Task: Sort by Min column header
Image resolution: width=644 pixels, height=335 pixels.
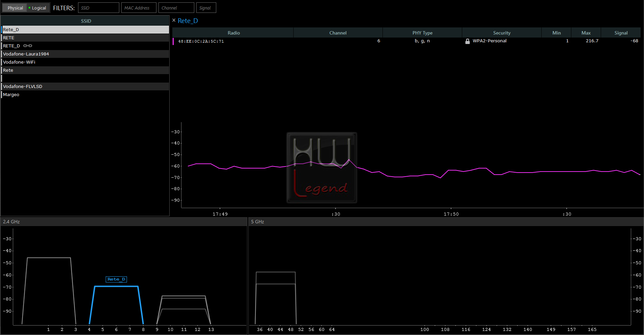Action: click(x=556, y=33)
